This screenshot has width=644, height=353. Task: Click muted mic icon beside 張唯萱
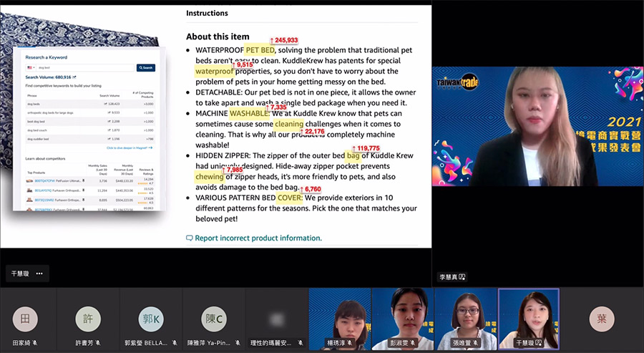point(475,343)
